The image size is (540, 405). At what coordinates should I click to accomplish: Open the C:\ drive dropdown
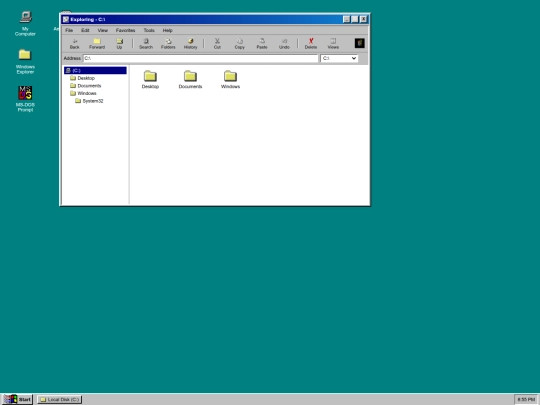click(339, 58)
